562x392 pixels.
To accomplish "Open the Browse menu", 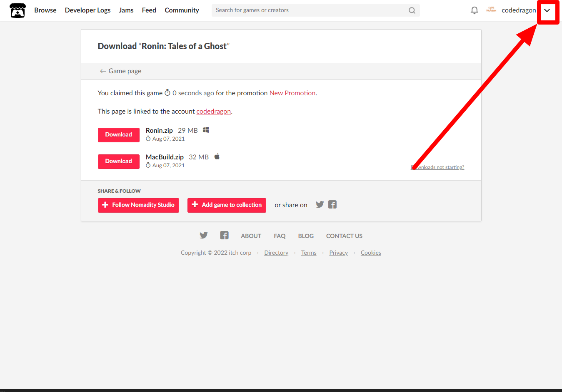I will point(45,10).
